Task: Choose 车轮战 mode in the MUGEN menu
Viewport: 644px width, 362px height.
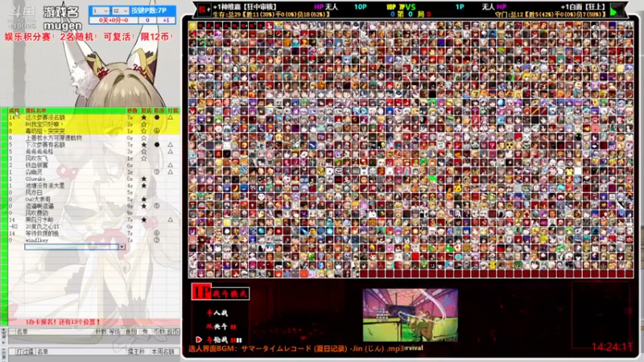Action: [x=222, y=339]
